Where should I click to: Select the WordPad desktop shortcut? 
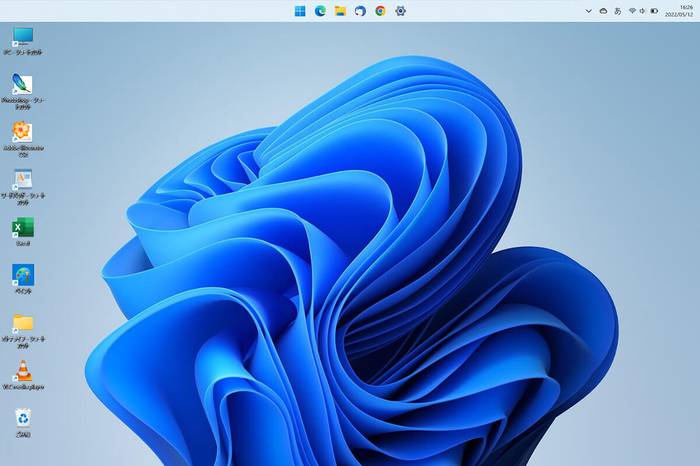tap(23, 187)
